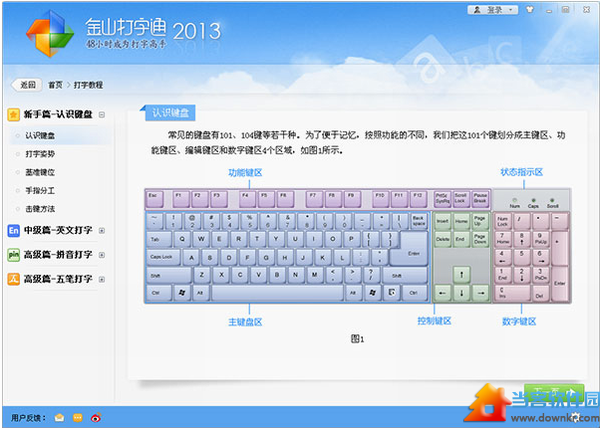600x428 pixels.
Task: Select 击键方法 lesson in sidebar
Action: click(40, 209)
